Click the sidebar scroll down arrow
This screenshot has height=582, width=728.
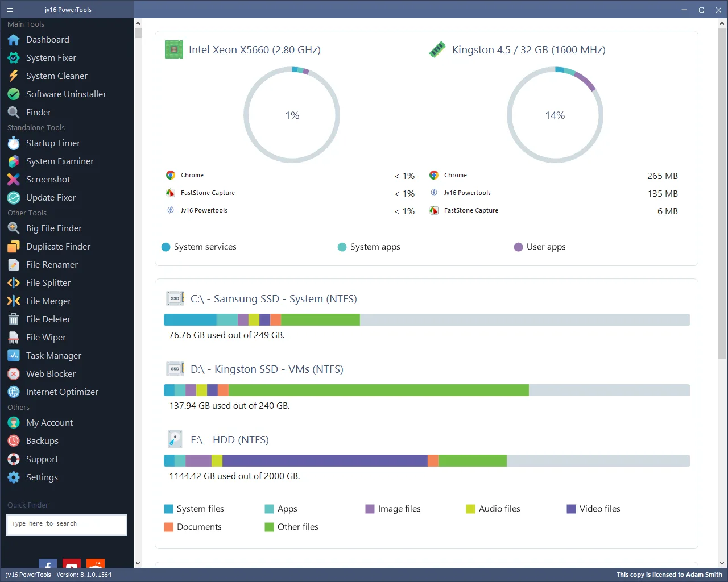pos(138,563)
